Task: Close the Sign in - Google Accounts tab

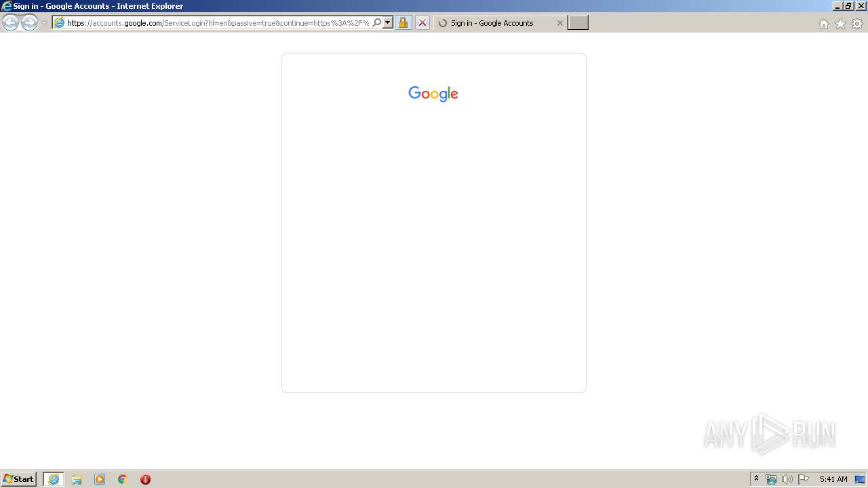Action: 559,23
